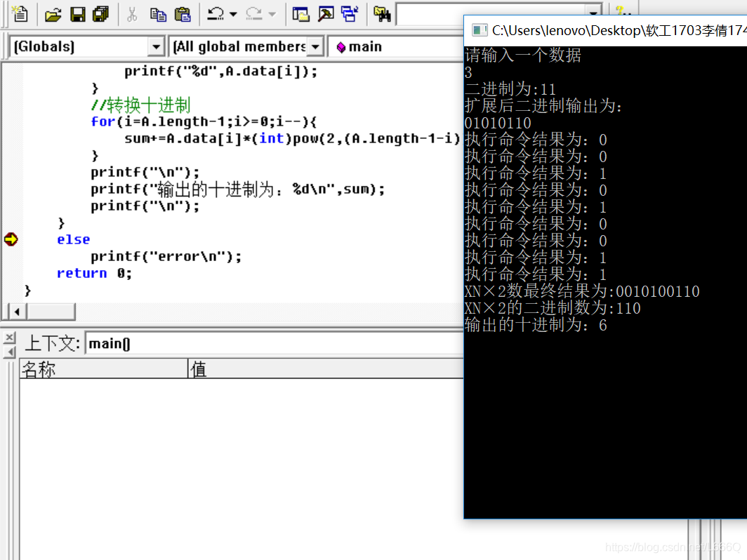Open the All global members dropdown
Screen dimensions: 747x560
[x=315, y=46]
